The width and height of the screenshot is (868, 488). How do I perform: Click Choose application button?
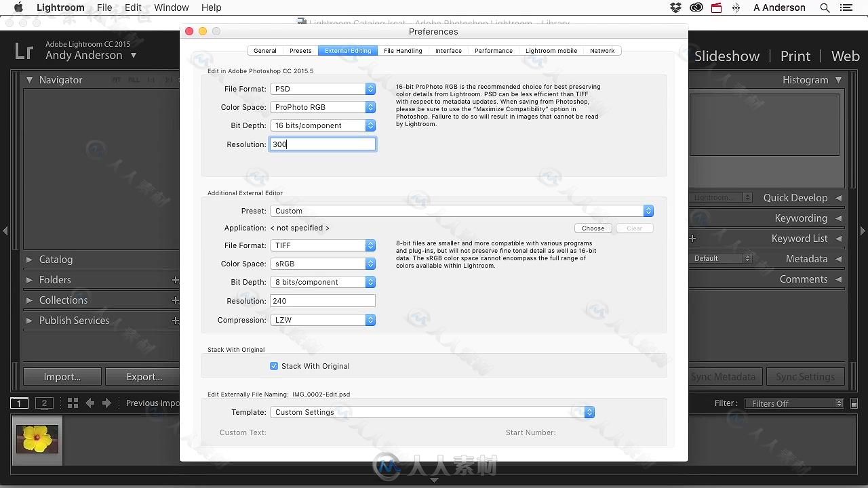coord(593,228)
